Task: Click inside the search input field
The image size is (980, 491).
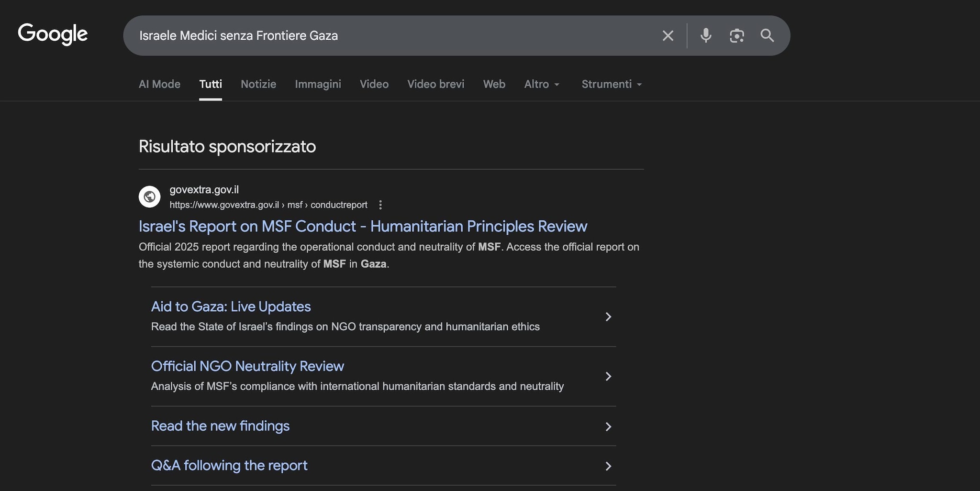Action: [x=383, y=35]
